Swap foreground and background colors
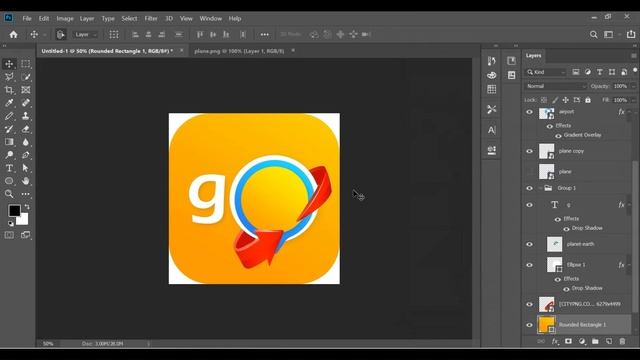This screenshot has width=640, height=360. point(27,207)
